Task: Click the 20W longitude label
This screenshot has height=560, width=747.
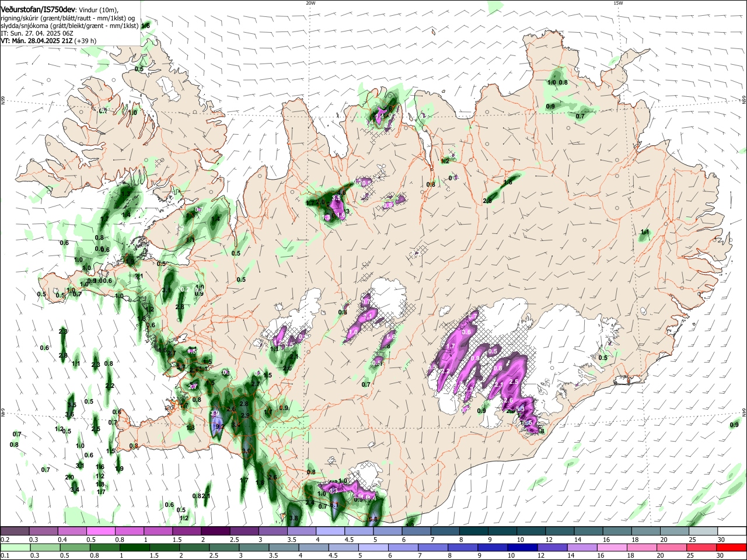Action: point(310,3)
